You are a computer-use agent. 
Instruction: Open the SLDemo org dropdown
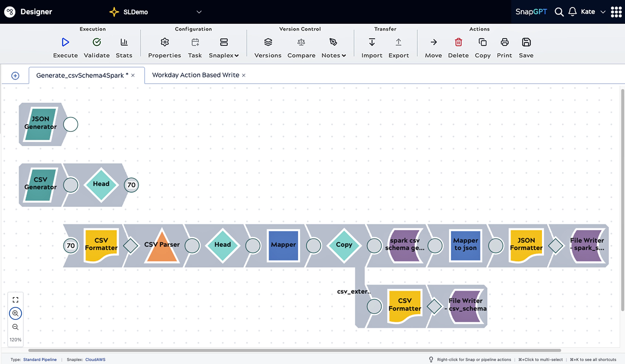(199, 12)
